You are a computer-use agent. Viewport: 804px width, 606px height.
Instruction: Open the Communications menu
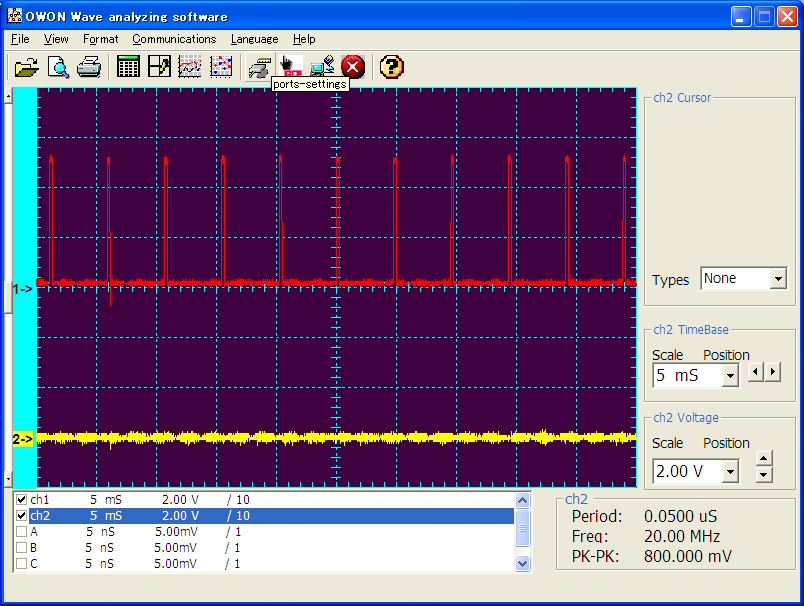pos(174,39)
